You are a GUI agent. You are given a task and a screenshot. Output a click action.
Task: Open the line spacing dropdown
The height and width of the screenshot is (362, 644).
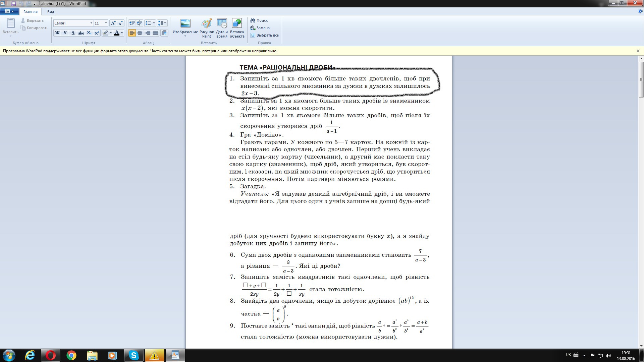coord(162,23)
